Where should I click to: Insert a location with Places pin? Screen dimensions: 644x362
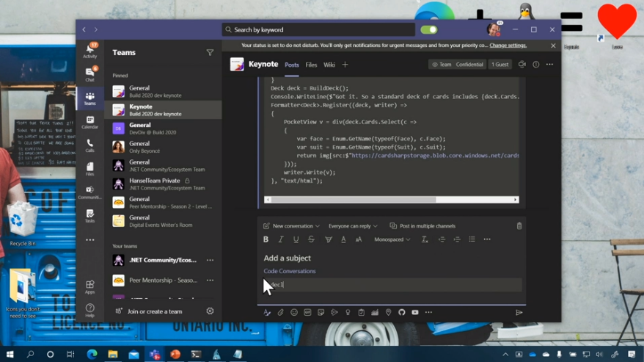(x=388, y=312)
